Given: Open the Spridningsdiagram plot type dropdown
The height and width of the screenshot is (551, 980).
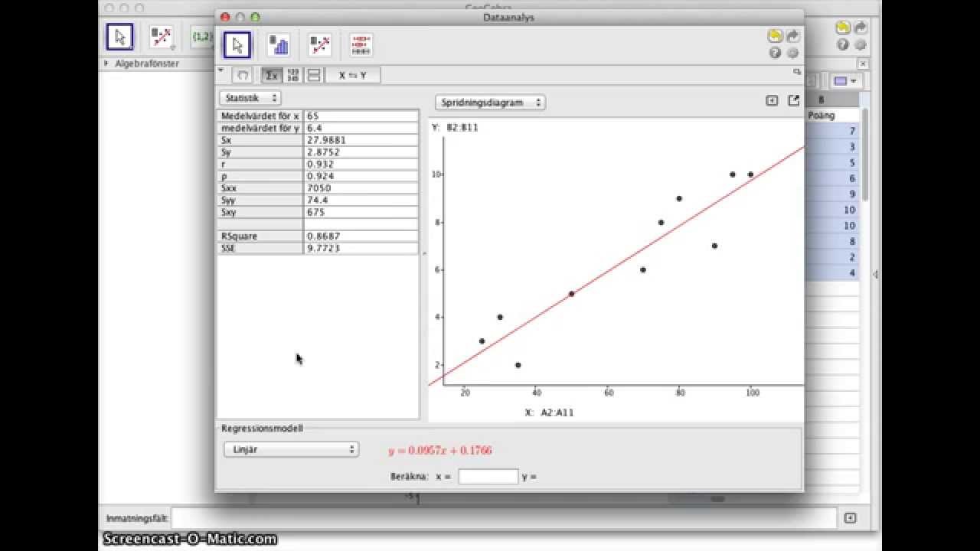Looking at the screenshot, I should (490, 102).
